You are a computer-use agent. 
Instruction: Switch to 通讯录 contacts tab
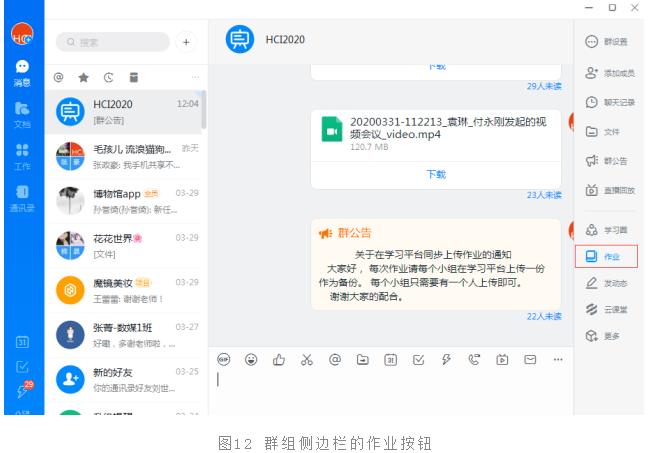coord(21,198)
